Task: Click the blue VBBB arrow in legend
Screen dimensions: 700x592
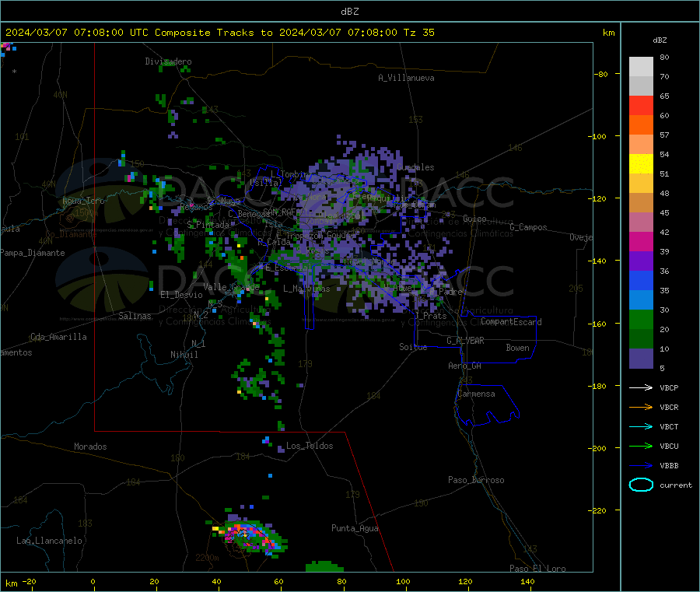Action: (x=641, y=466)
